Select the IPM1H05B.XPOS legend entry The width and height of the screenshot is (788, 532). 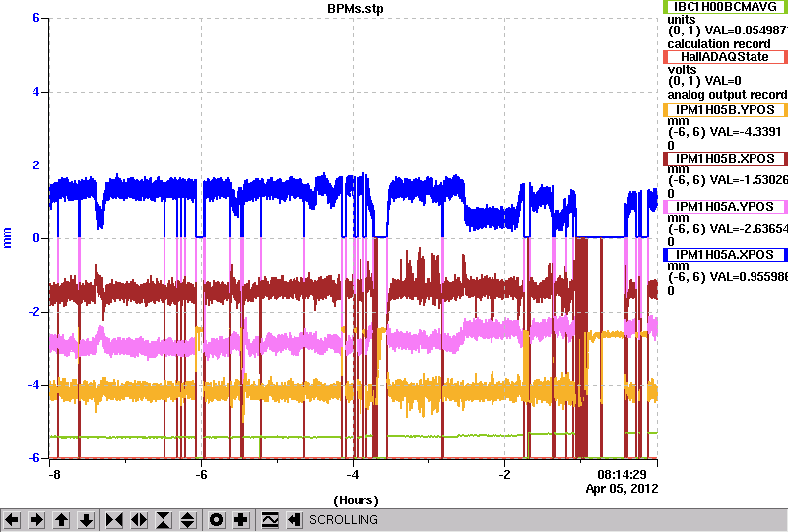tap(725, 159)
